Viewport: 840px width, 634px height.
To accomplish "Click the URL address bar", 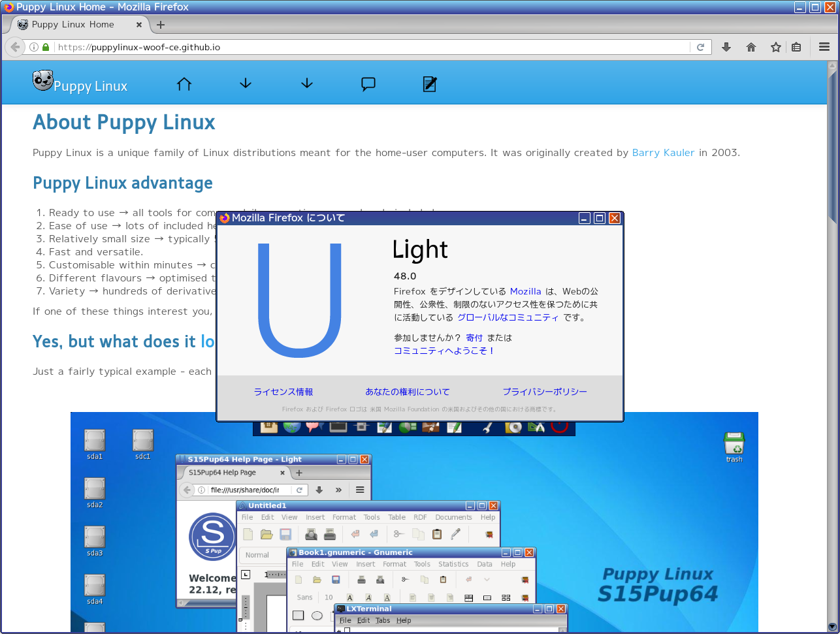I will pyautogui.click(x=372, y=47).
